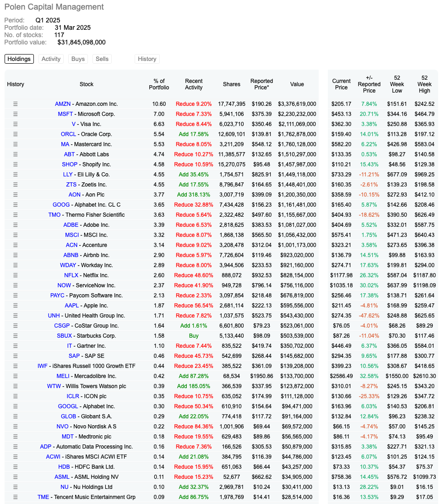
Task: Select the current price '$2586.49'
Action: pos(342,376)
